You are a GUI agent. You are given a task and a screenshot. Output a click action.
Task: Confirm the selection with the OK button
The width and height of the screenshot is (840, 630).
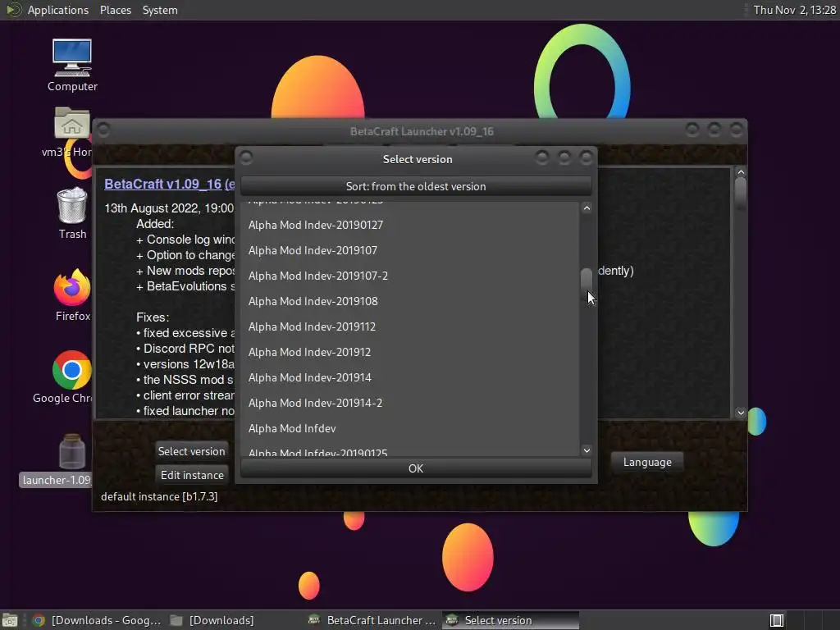[416, 468]
